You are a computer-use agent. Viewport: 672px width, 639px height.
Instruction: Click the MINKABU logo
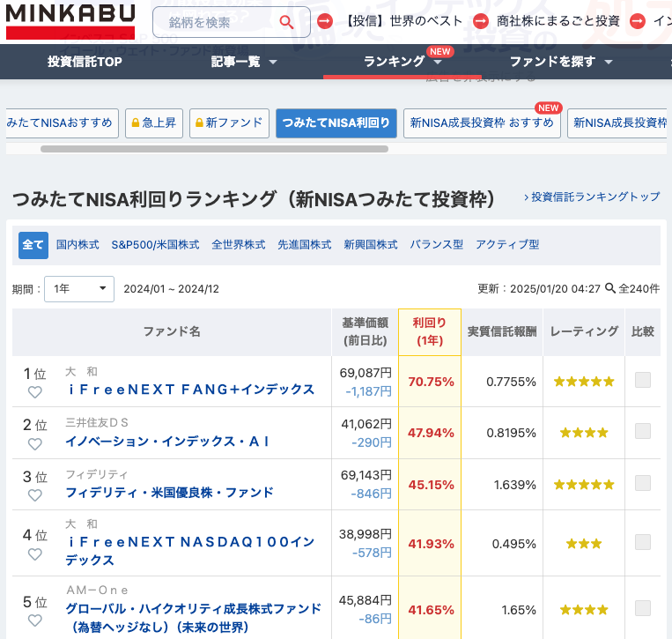coord(70,21)
